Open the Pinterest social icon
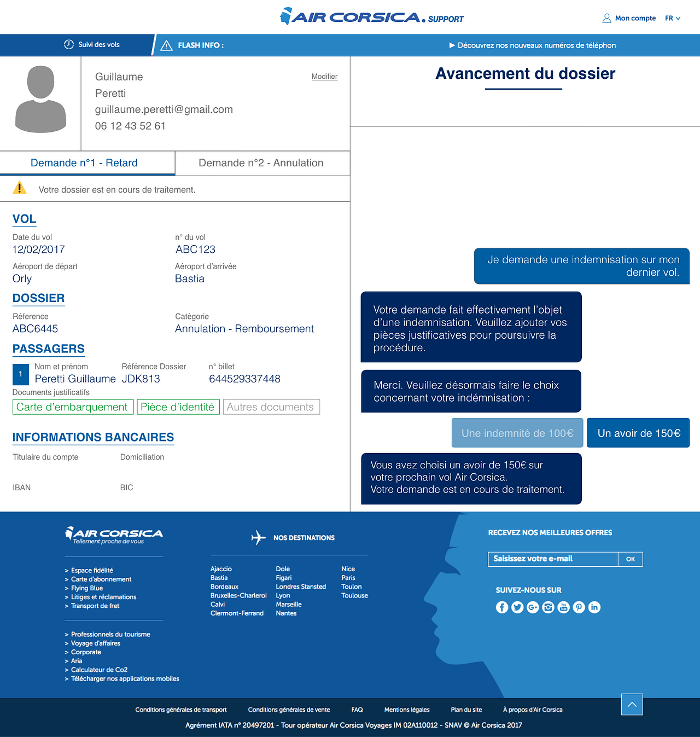 point(579,607)
